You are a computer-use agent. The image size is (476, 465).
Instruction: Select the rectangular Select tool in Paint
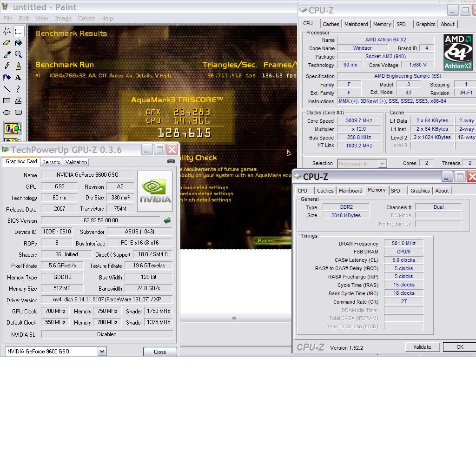pyautogui.click(x=19, y=31)
